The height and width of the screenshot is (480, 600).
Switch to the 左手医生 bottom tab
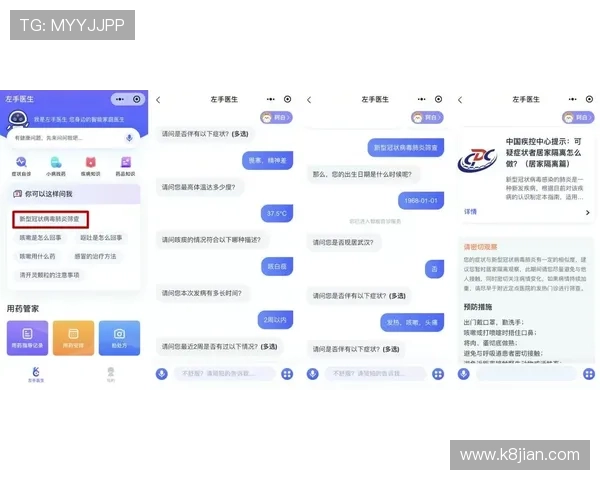click(36, 374)
